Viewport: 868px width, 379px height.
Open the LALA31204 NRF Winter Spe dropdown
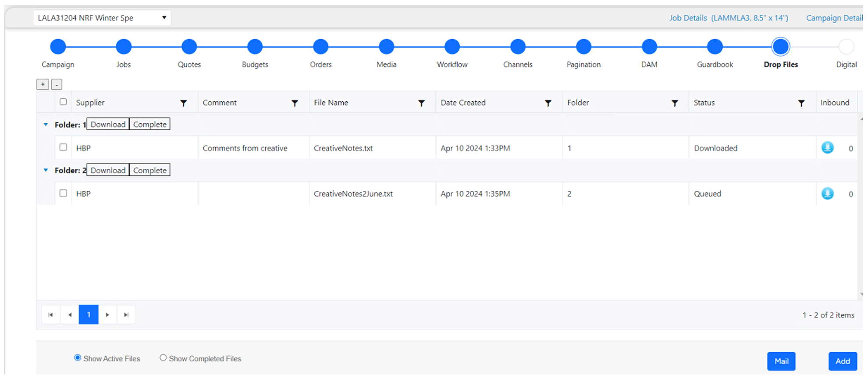click(102, 18)
